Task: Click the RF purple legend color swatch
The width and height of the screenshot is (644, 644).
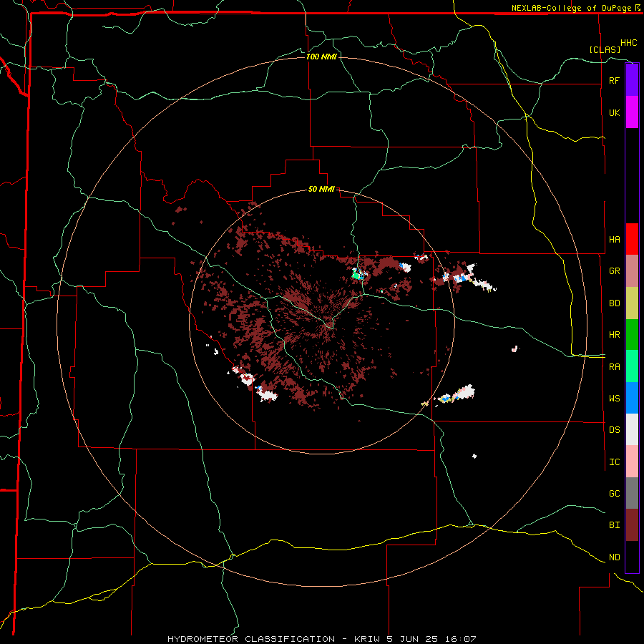Action: point(632,80)
